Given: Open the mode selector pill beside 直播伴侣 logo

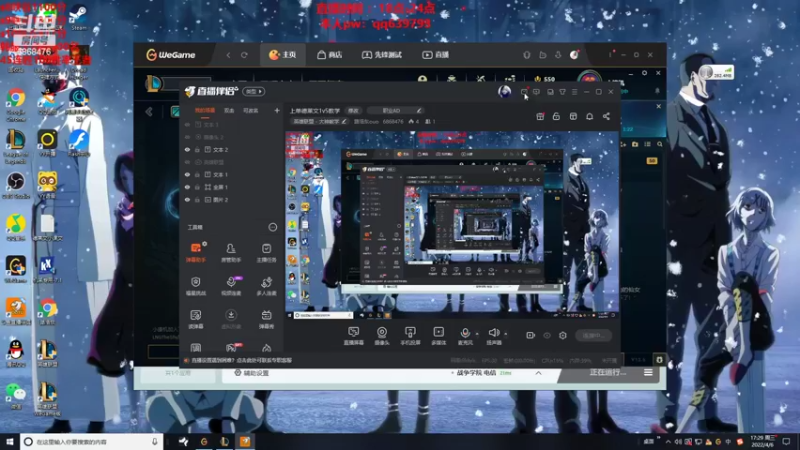Looking at the screenshot, I should [254, 91].
